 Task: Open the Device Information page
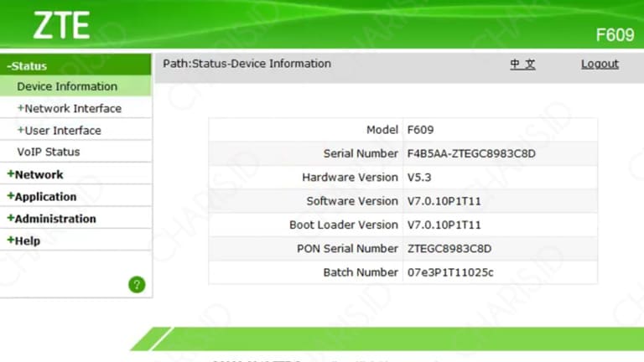point(67,86)
